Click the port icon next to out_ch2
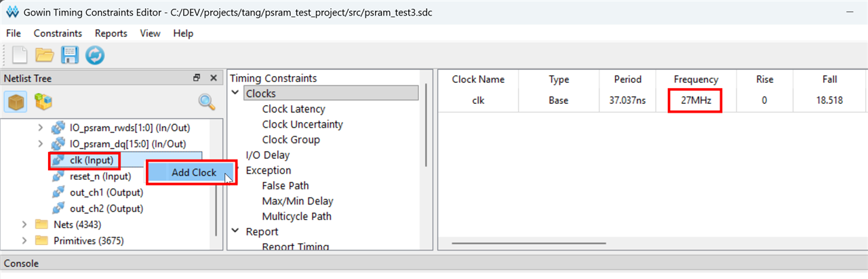The height and width of the screenshot is (279, 868). point(59,208)
